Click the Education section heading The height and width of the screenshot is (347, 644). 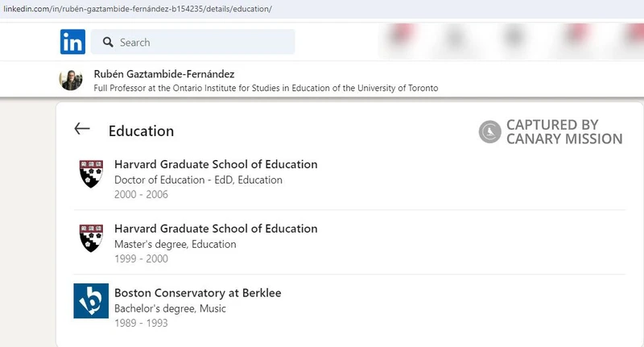pos(141,131)
